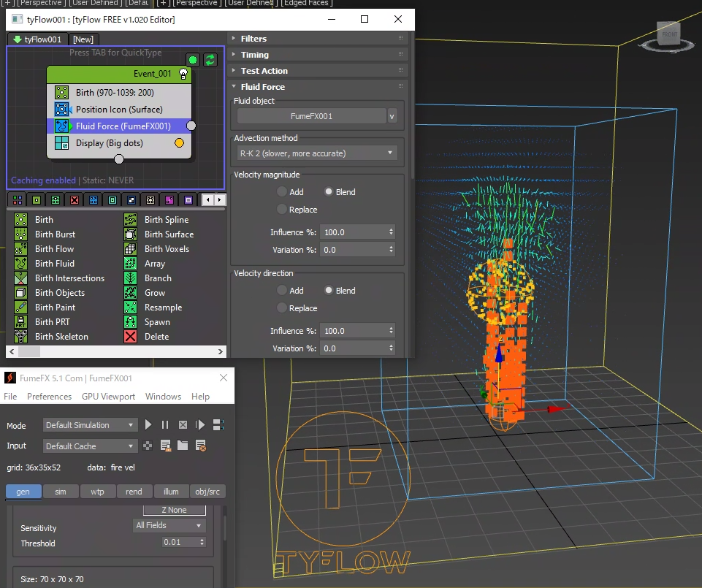Select the Fluid Force operator icon

62,126
